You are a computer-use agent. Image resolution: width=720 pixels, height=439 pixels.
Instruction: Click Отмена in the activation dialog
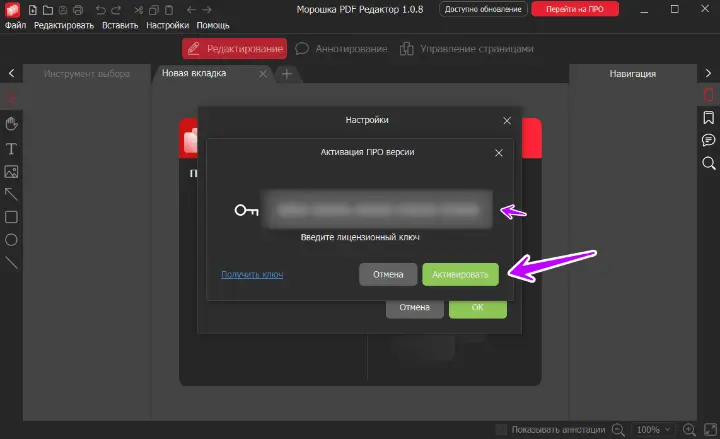(388, 275)
